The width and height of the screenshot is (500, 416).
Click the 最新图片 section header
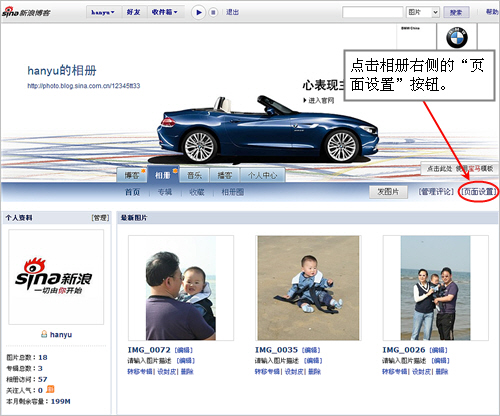pyautogui.click(x=134, y=218)
